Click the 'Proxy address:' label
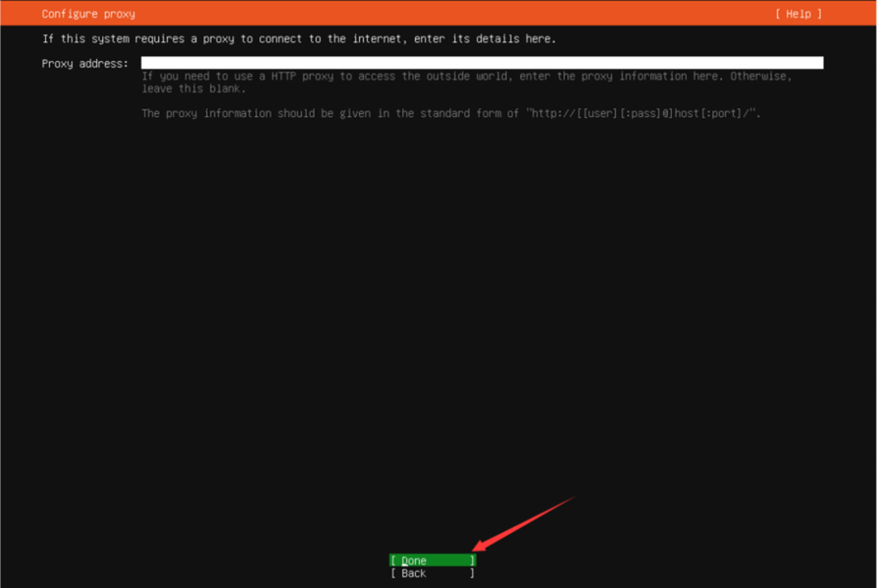Screen dimensions: 882x588 pos(85,64)
